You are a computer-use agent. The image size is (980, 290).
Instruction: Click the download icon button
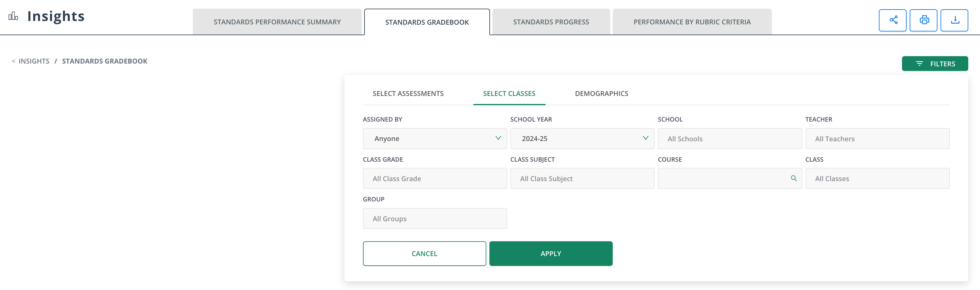point(954,20)
